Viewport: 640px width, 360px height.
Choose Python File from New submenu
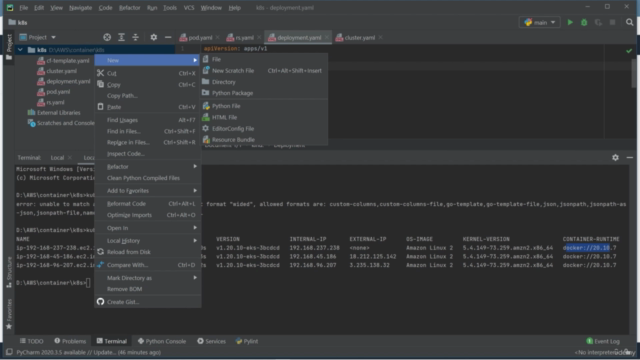264,106
